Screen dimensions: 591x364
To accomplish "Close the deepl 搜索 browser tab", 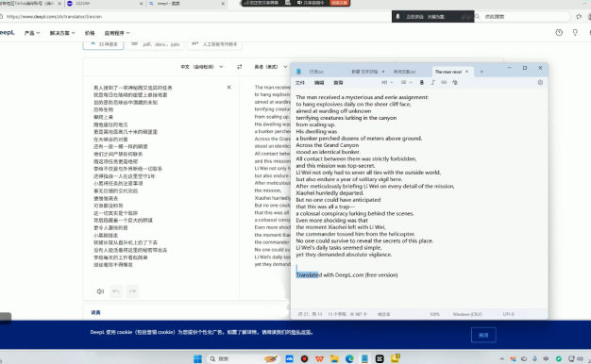I will pyautogui.click(x=223, y=4).
